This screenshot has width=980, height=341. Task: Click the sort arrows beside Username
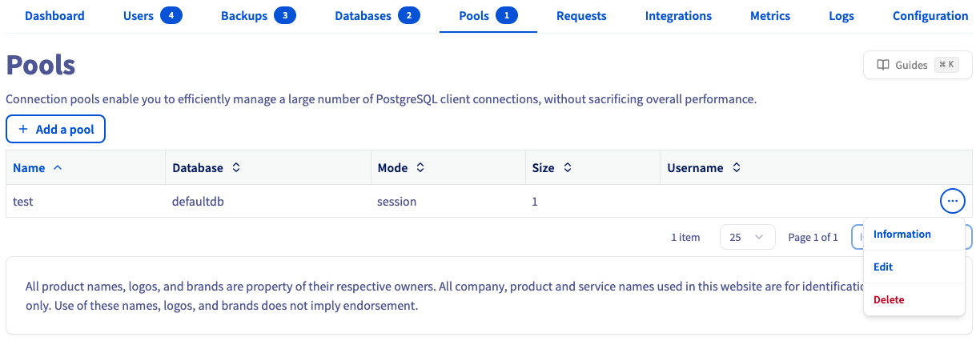pyautogui.click(x=737, y=168)
